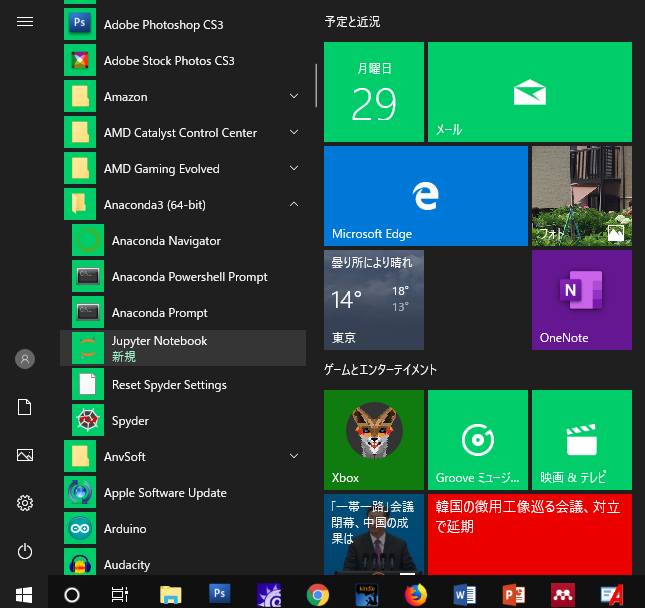Open the Photos (フォト) tile
The image size is (645, 608).
582,196
